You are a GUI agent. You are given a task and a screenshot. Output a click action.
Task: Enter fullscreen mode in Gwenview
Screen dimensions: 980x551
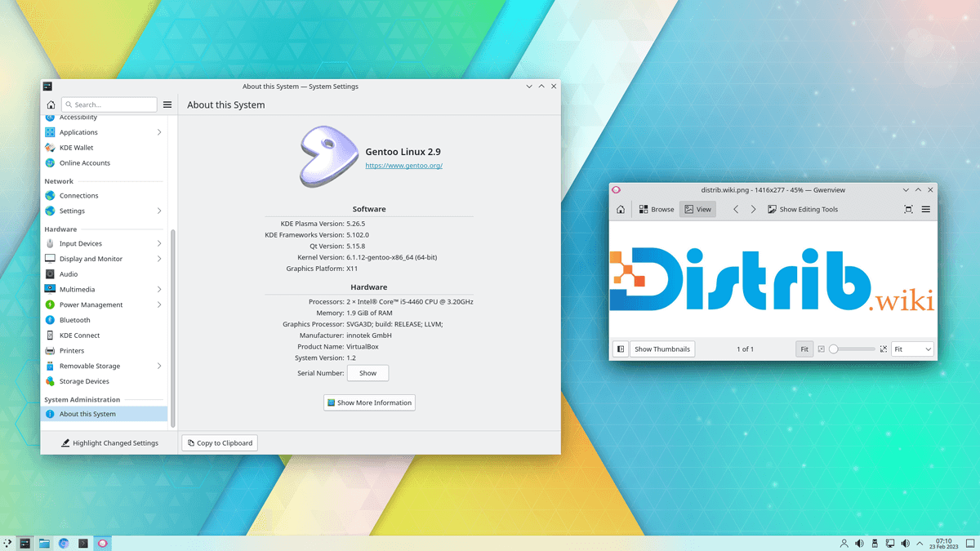click(x=908, y=210)
